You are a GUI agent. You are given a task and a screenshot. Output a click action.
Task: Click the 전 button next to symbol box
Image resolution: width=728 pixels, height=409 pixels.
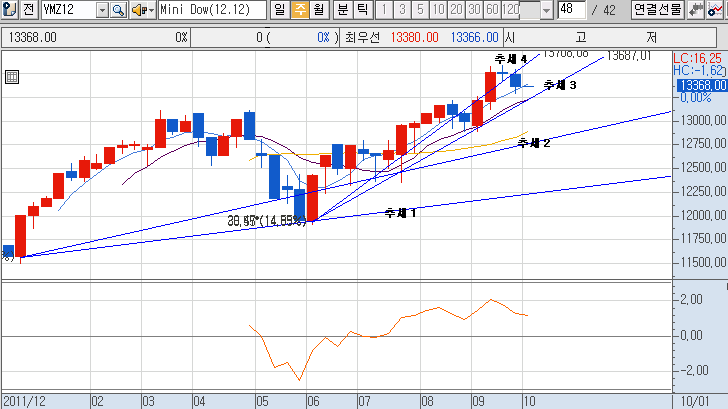[28, 10]
